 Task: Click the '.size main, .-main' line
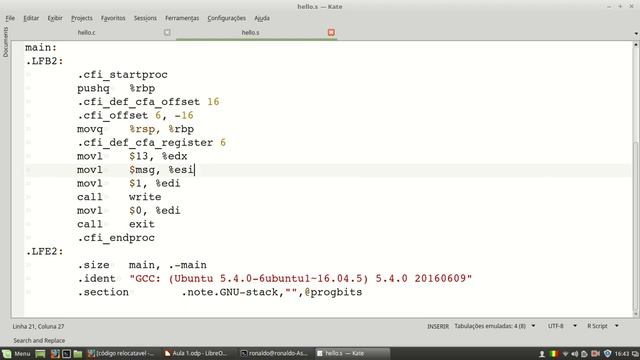tap(142, 265)
